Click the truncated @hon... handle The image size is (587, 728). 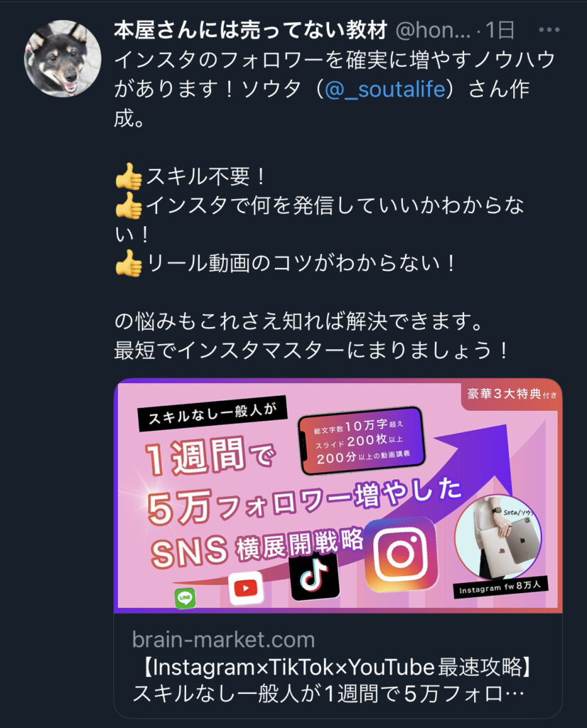(x=433, y=30)
